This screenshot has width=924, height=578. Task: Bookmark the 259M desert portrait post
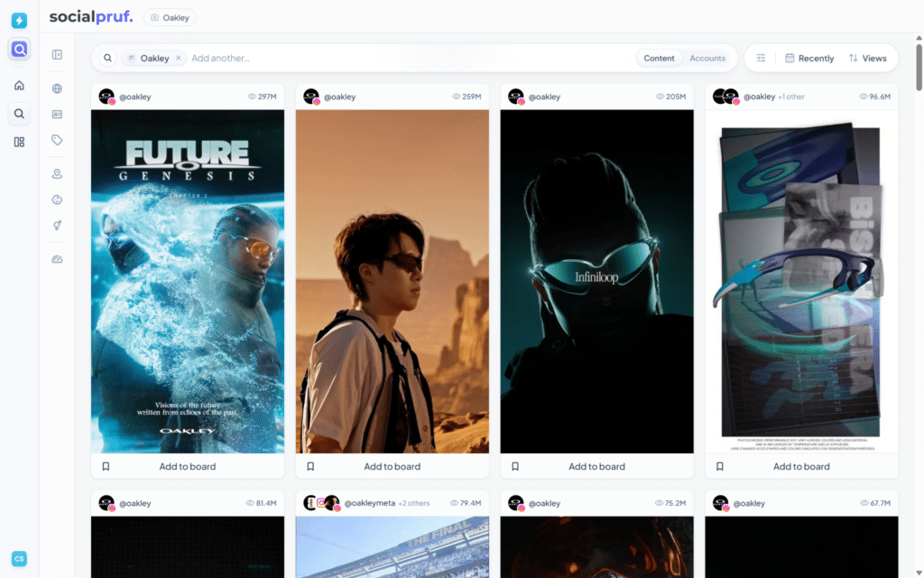click(x=310, y=467)
